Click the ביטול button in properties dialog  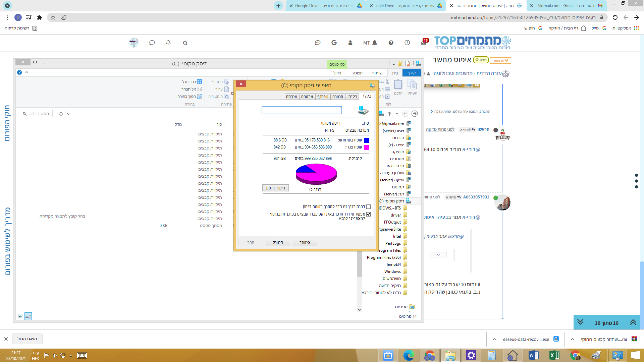tap(278, 242)
